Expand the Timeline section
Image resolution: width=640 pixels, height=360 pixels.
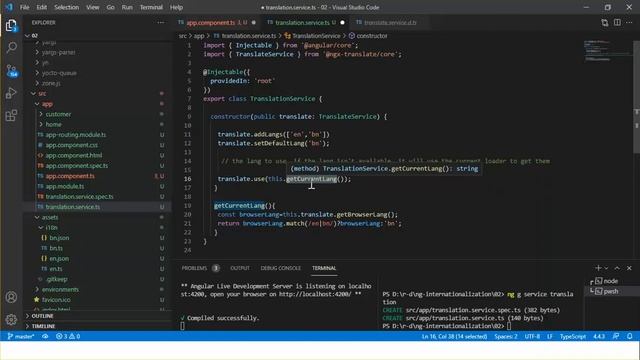pos(43,326)
